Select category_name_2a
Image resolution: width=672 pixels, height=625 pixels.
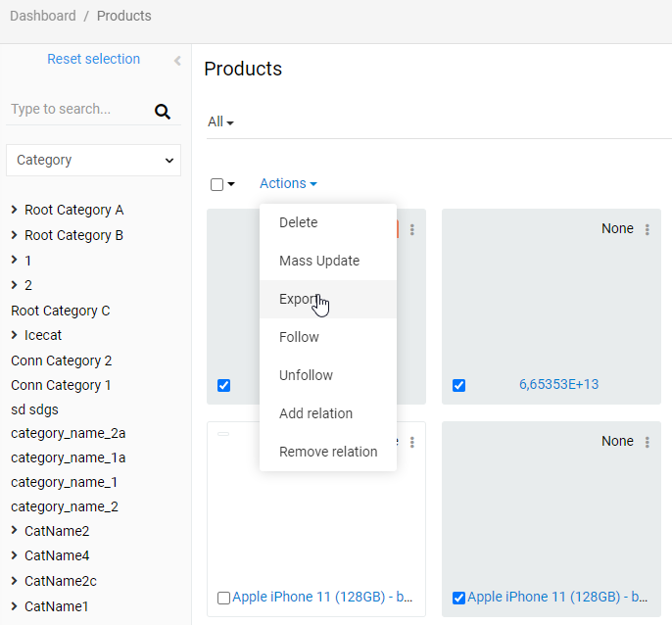[x=69, y=433]
